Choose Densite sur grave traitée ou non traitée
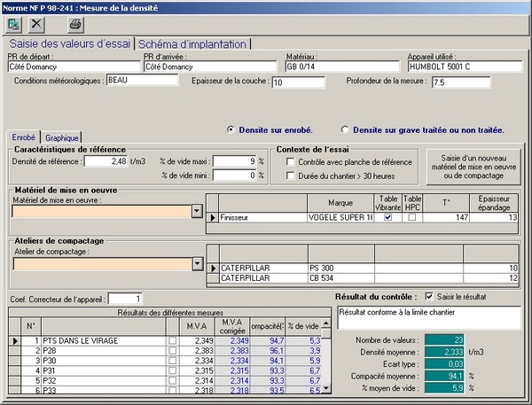The height and width of the screenshot is (405, 532). tap(345, 129)
